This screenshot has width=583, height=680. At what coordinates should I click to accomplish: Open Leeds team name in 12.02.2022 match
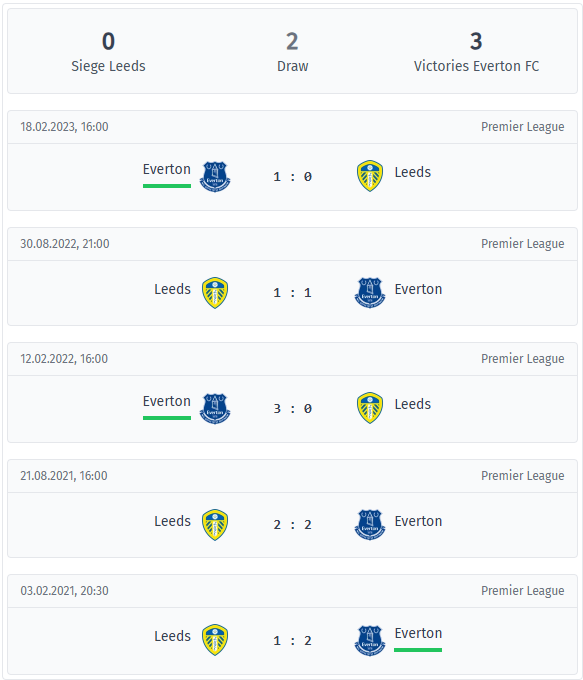point(413,404)
